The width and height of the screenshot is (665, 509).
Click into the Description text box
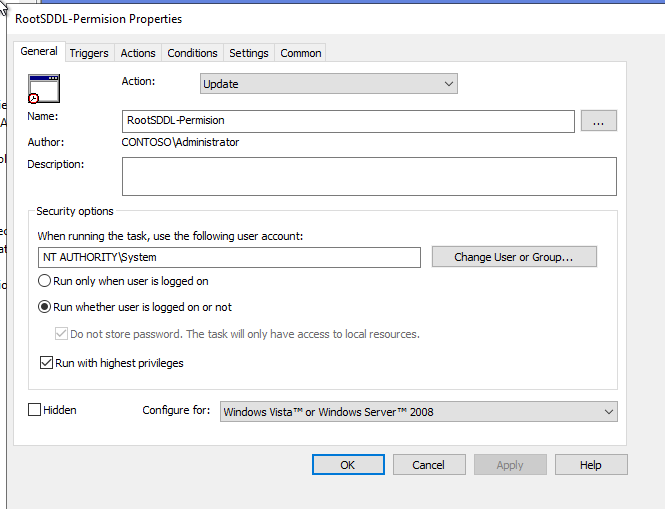(x=369, y=176)
